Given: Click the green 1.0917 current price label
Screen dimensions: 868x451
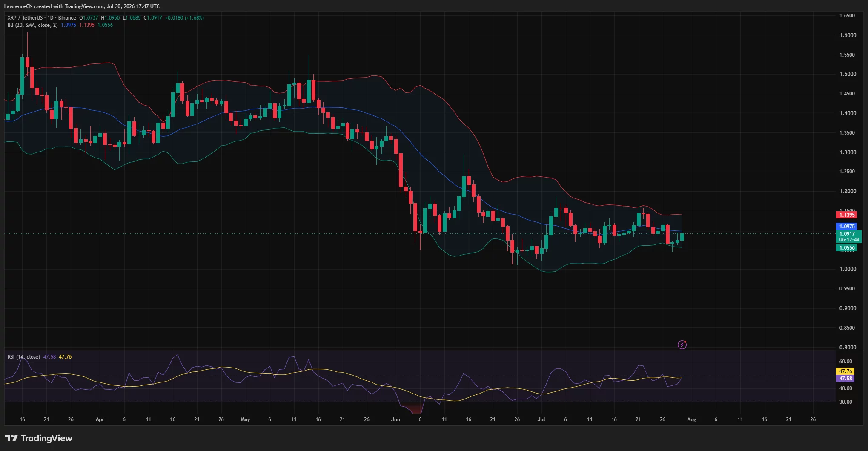Looking at the screenshot, I should (x=847, y=234).
